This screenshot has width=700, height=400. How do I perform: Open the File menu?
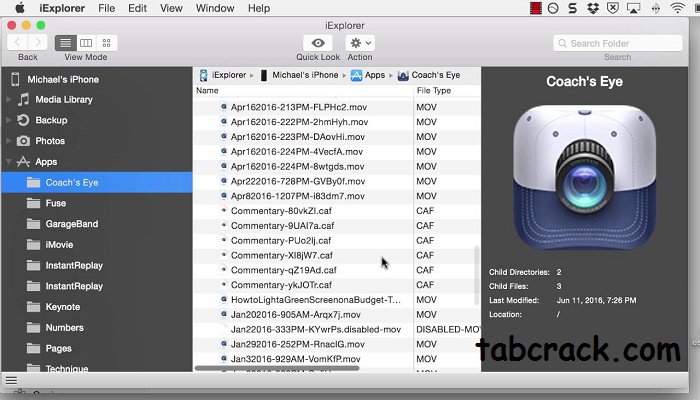pyautogui.click(x=106, y=8)
